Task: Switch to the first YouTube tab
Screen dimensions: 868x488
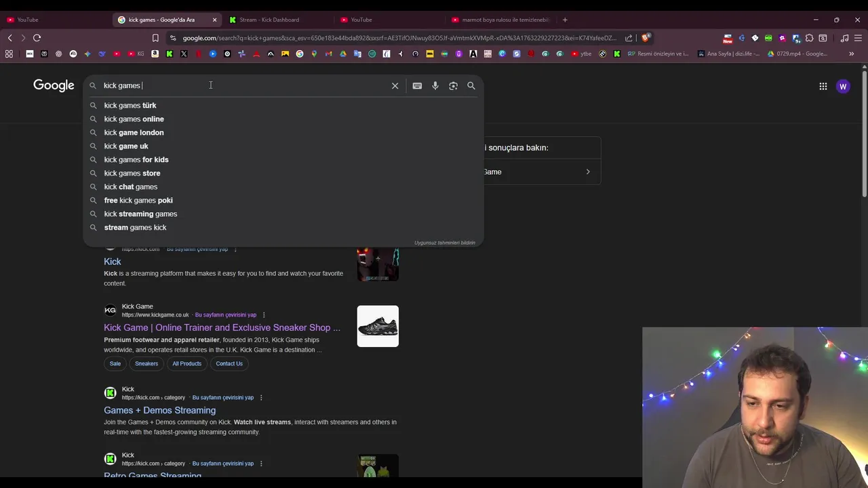Action: click(x=56, y=20)
